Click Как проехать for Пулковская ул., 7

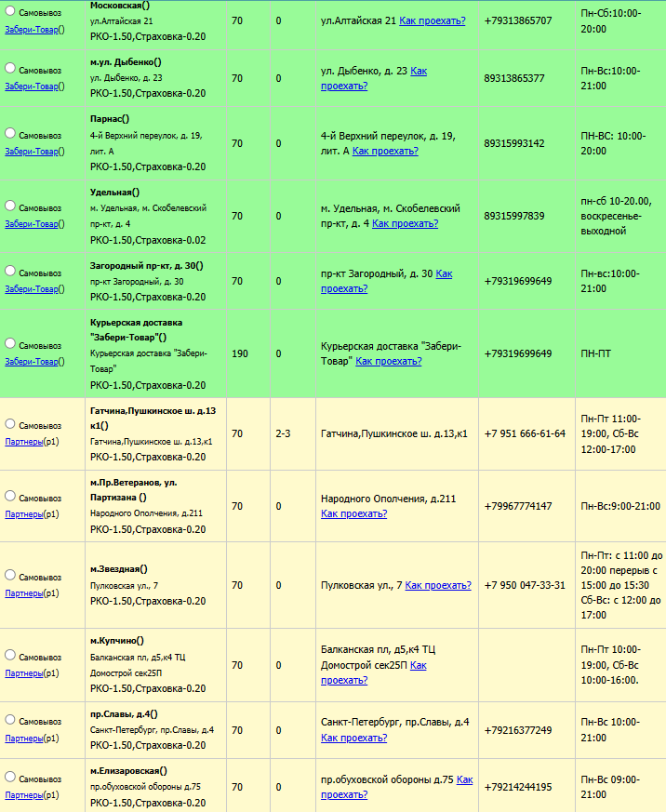point(438,585)
